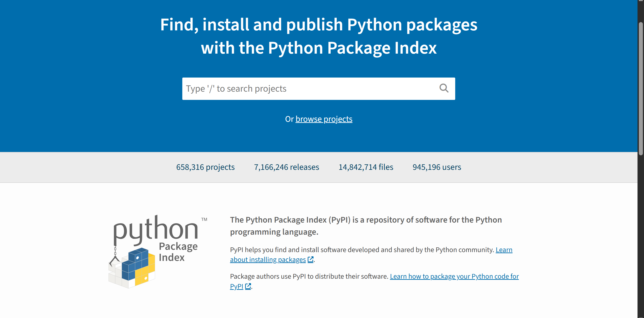Image resolution: width=644 pixels, height=318 pixels.
Task: Open Learn how to package your Python code
Action: tap(454, 276)
